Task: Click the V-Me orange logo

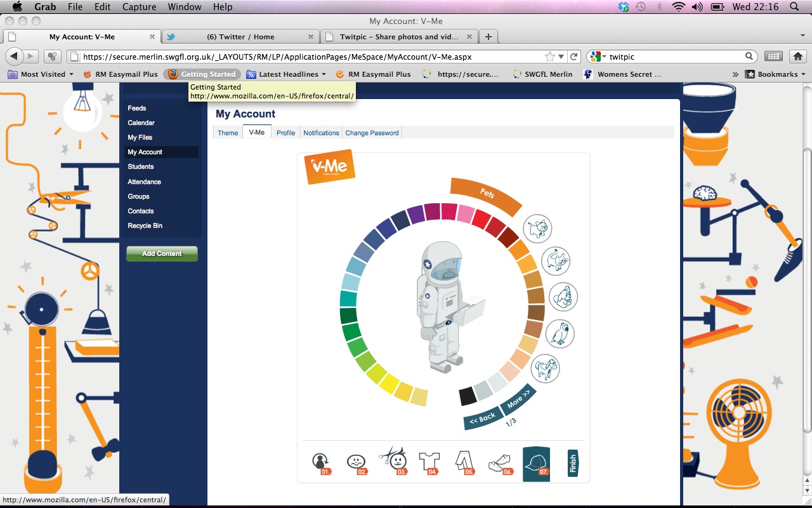Action: (329, 166)
